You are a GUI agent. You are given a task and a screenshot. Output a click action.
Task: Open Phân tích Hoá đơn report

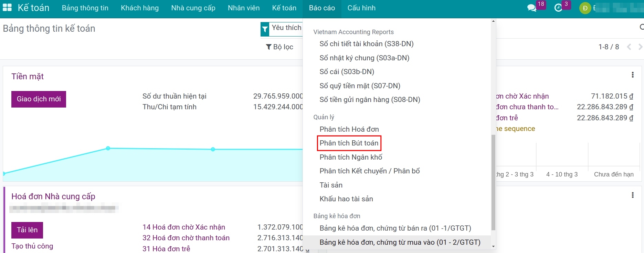click(x=349, y=129)
